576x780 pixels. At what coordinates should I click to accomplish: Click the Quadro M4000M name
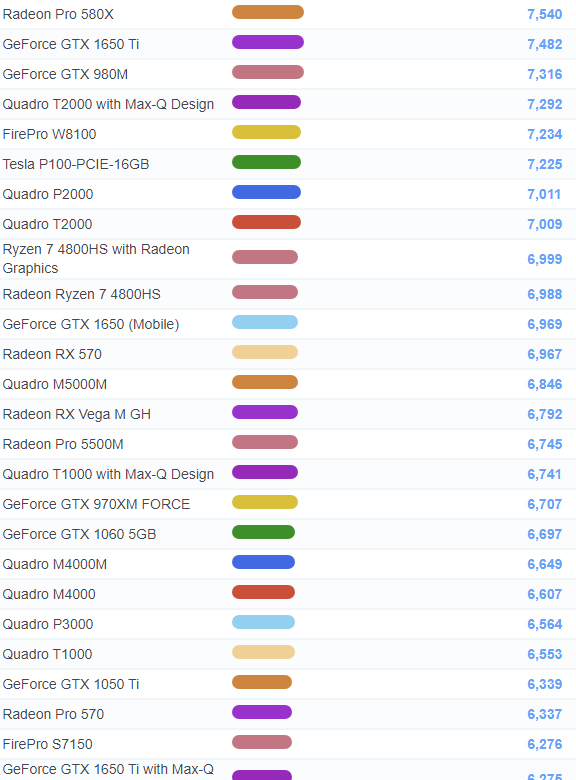55,564
